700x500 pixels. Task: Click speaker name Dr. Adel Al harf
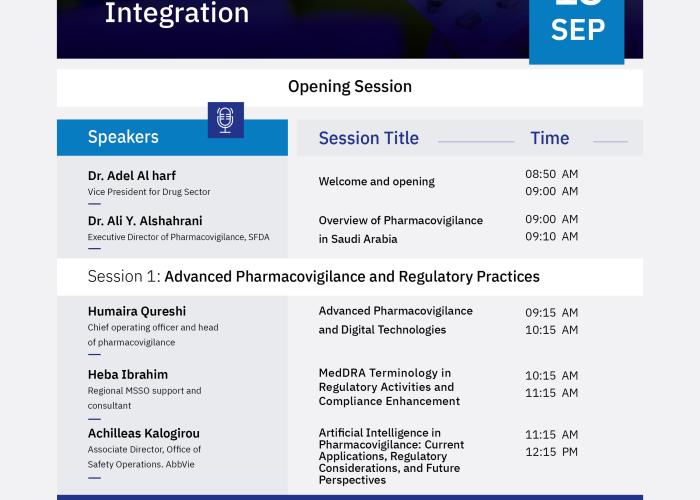pyautogui.click(x=132, y=176)
